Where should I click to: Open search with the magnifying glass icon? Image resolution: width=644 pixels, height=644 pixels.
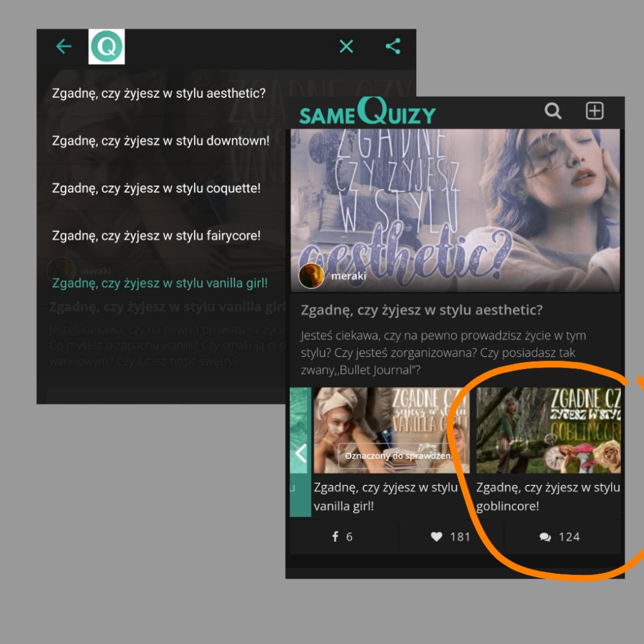coord(553,111)
